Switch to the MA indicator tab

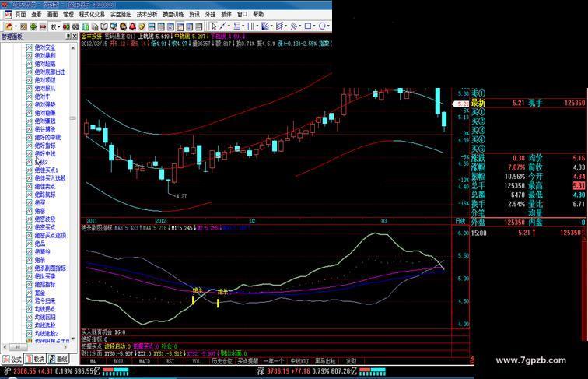click(x=93, y=361)
